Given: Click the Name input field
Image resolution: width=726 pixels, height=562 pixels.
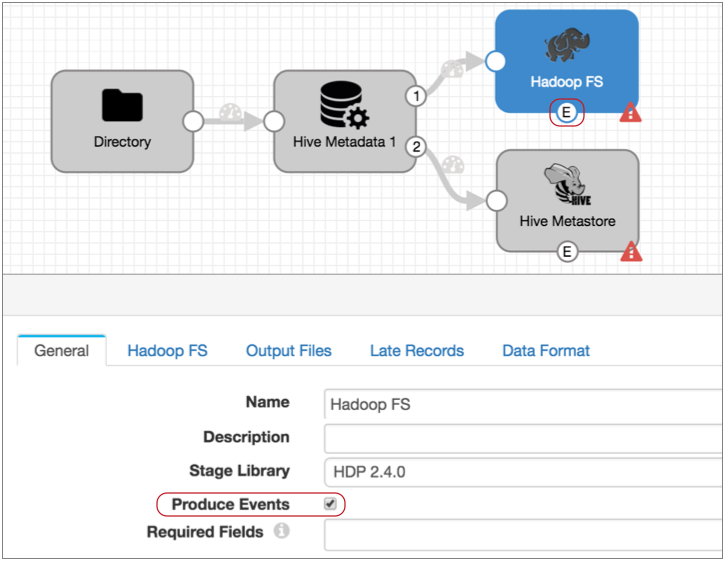Looking at the screenshot, I should tap(522, 404).
